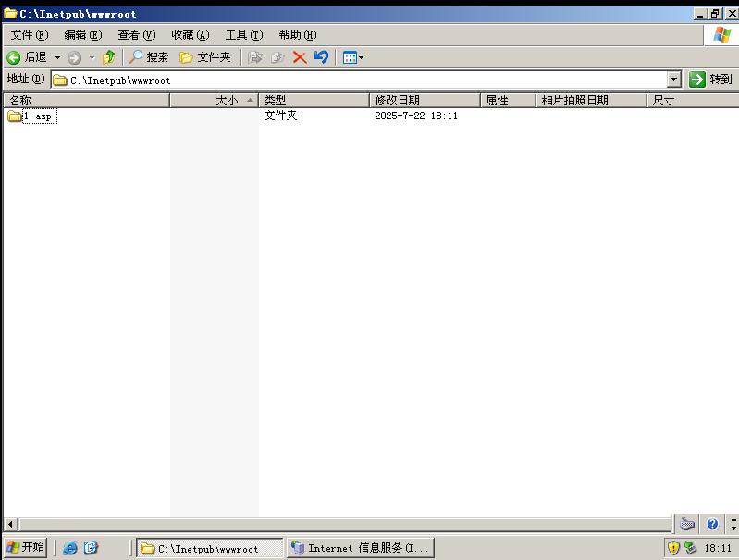
Task: Click the 转到 Go button
Action: click(710, 79)
